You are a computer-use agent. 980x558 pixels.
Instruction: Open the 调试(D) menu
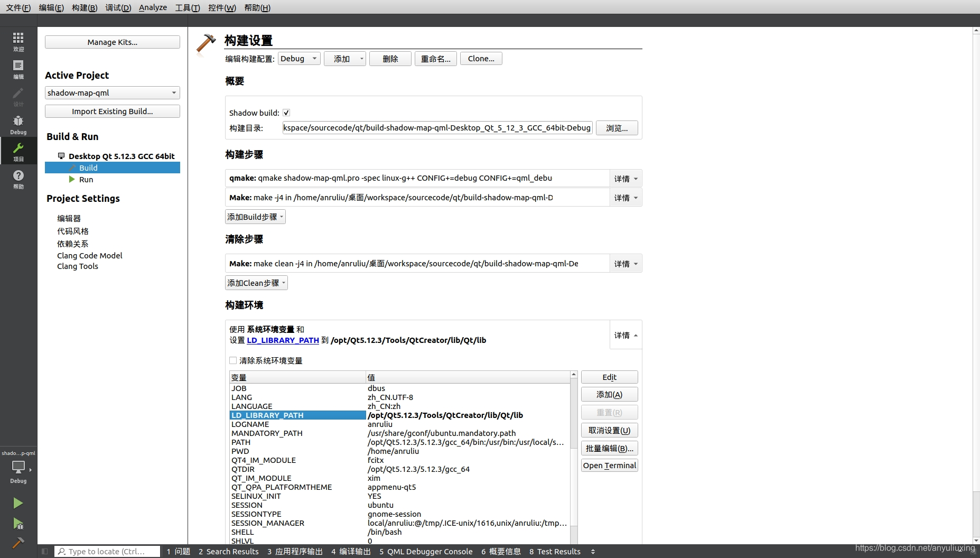[x=118, y=7]
